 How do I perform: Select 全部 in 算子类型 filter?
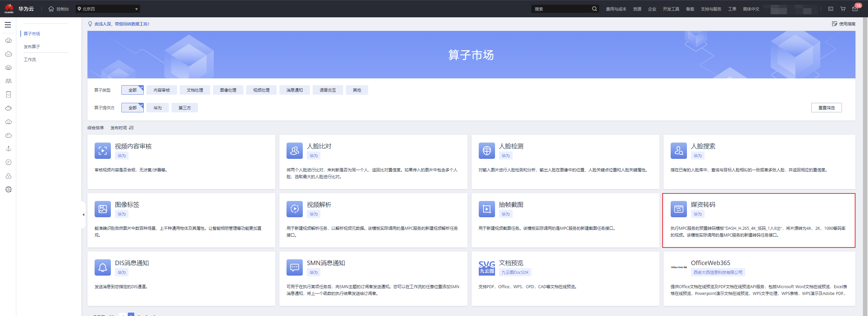(x=133, y=90)
